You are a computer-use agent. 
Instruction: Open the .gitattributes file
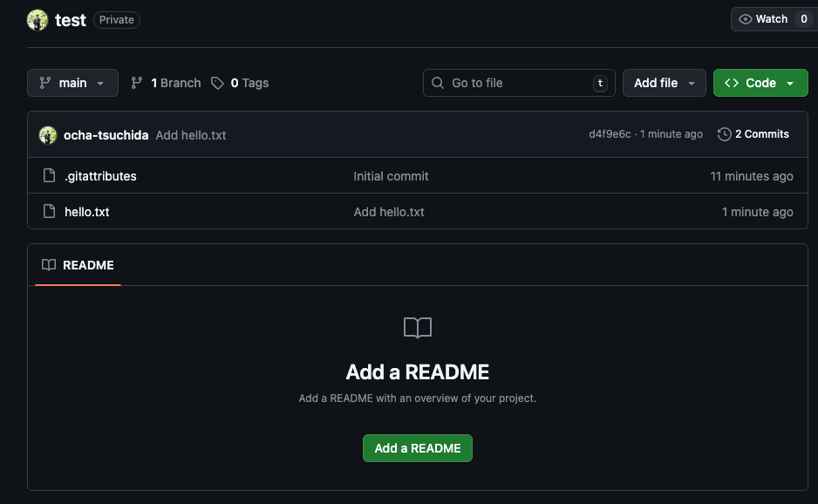[100, 176]
